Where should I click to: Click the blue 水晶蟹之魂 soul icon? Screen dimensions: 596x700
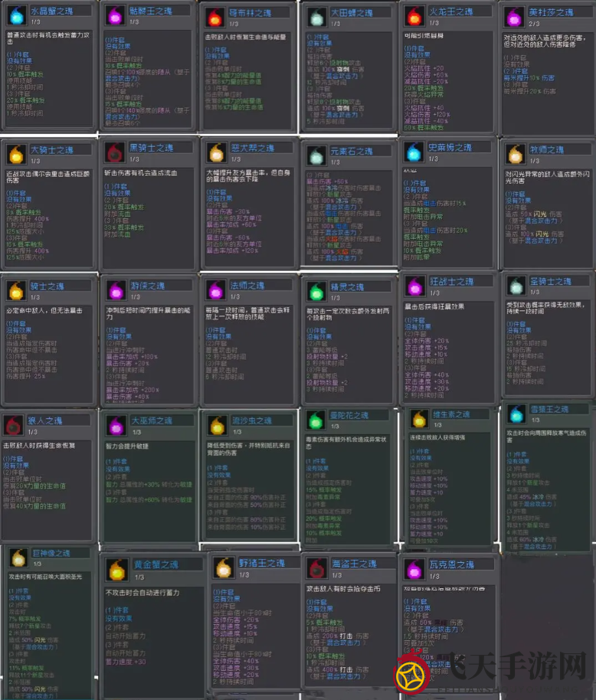tap(17, 16)
